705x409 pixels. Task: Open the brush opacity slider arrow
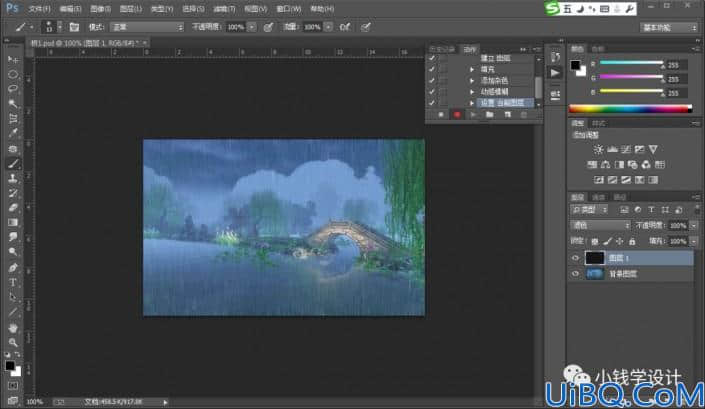pos(252,27)
